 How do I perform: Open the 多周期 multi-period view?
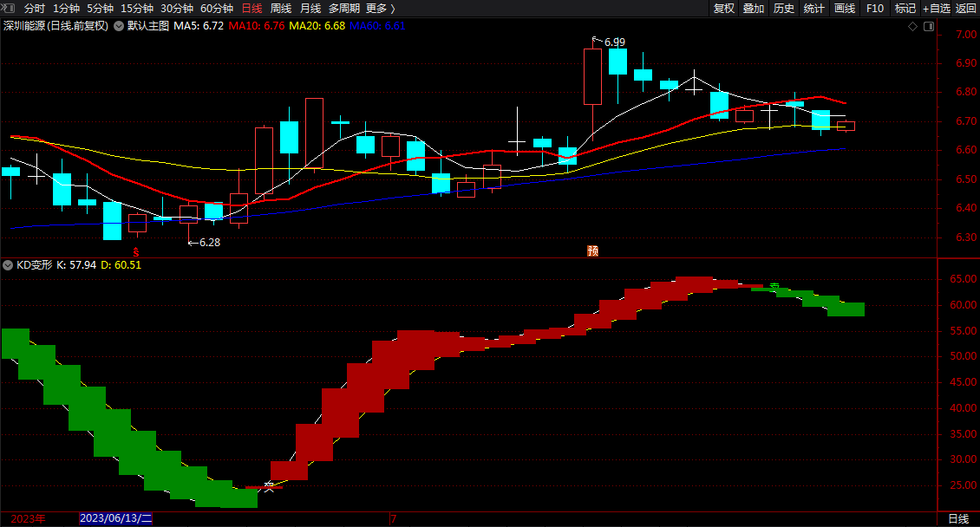click(344, 8)
